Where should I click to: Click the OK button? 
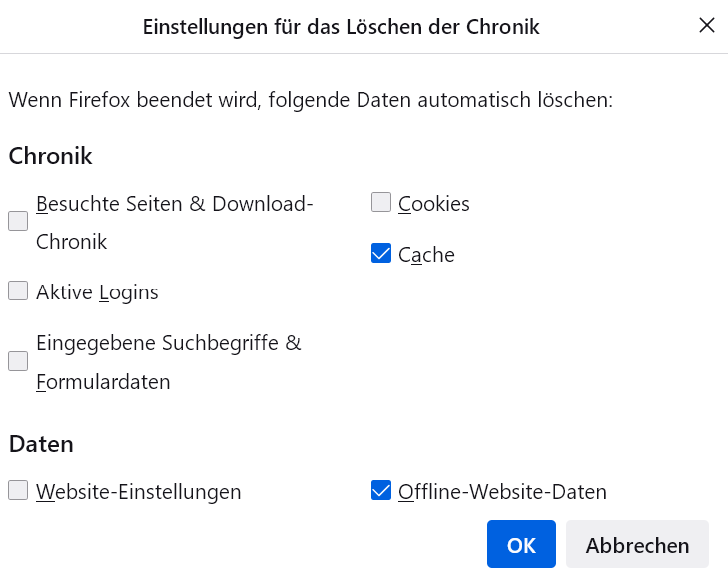click(x=521, y=545)
